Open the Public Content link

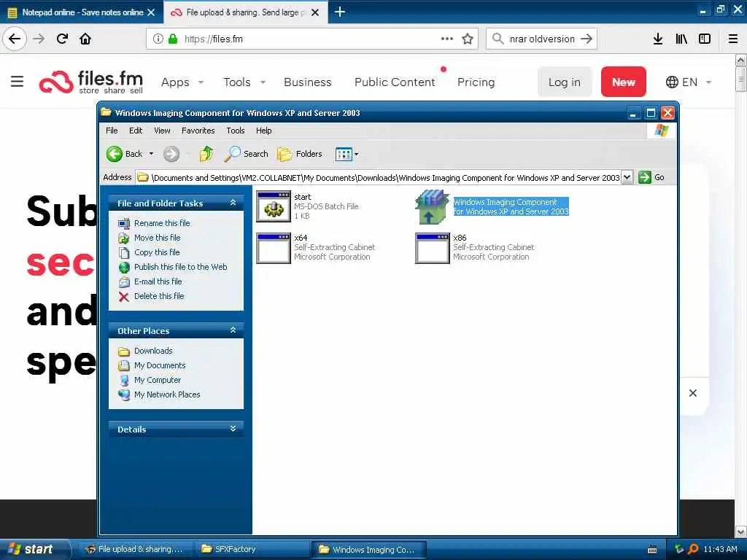click(x=395, y=82)
